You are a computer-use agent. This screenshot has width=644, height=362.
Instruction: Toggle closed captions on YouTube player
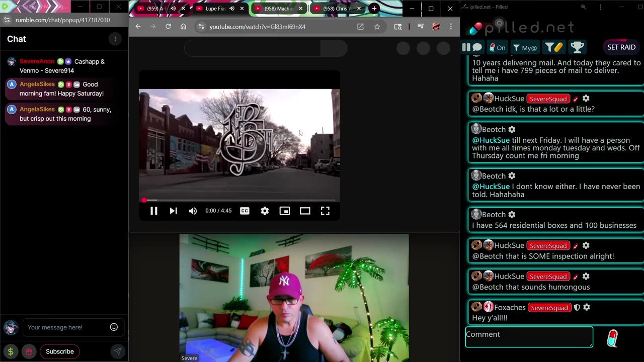245,211
